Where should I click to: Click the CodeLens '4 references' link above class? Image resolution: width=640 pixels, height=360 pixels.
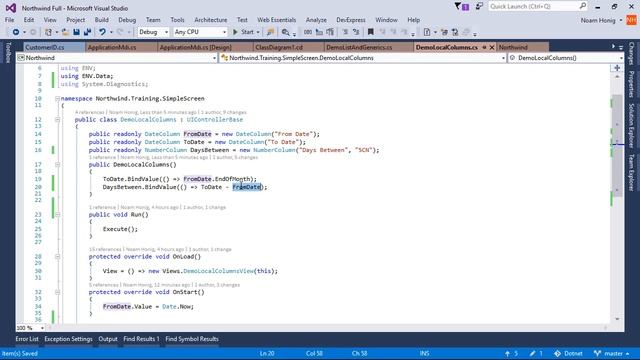pyautogui.click(x=89, y=112)
